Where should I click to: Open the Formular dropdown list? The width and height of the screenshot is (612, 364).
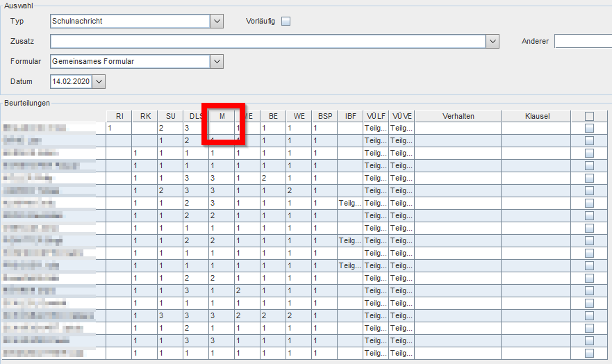coord(217,62)
